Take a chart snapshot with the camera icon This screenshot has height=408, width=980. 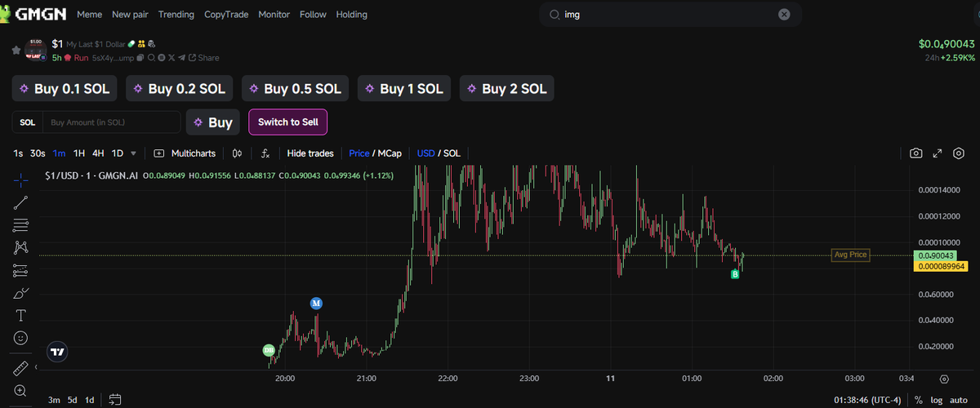(916, 153)
